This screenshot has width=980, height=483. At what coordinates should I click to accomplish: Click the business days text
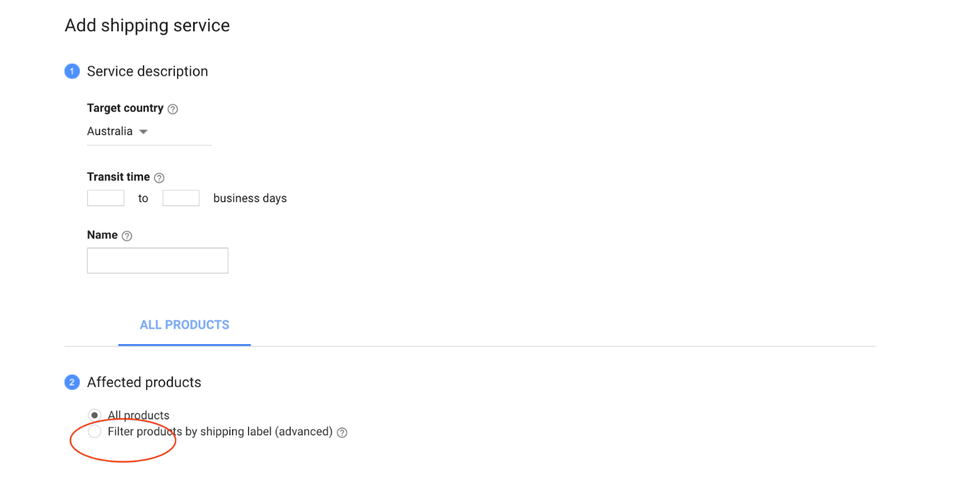[x=250, y=199]
